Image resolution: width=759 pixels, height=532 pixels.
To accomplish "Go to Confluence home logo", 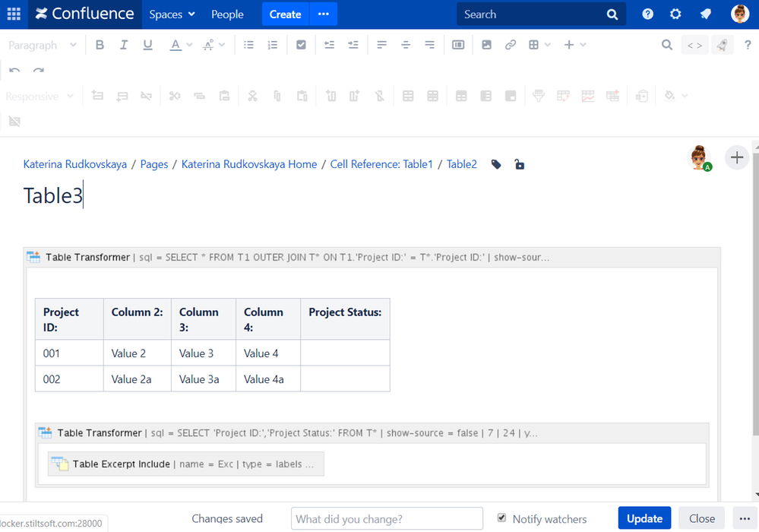I will tap(85, 14).
